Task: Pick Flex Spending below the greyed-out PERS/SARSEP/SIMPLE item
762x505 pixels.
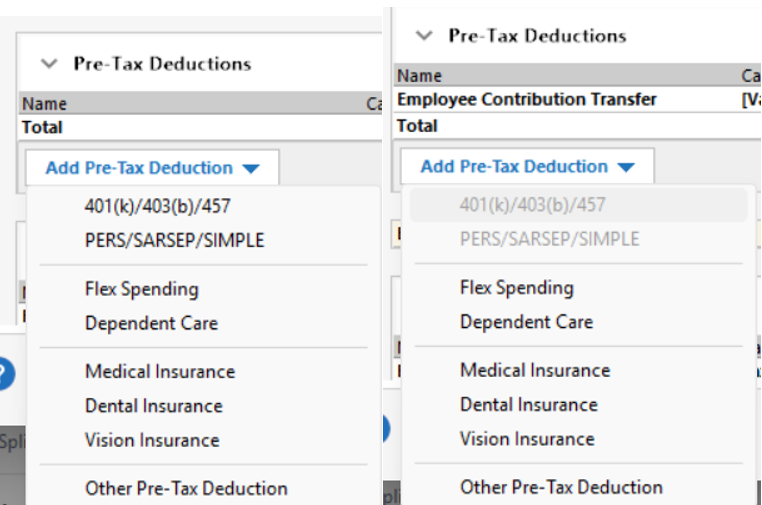Action: [x=516, y=288]
